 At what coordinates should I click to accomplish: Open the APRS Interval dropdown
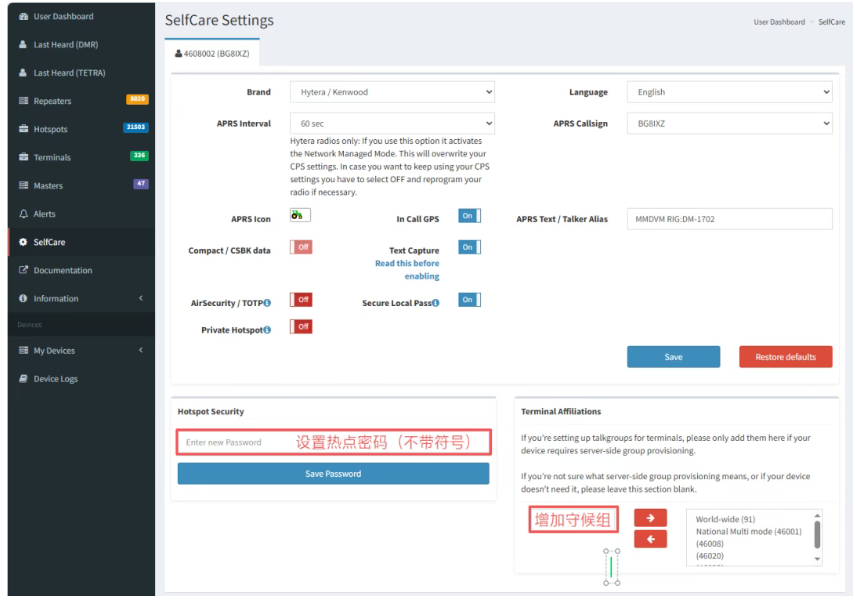tap(392, 124)
